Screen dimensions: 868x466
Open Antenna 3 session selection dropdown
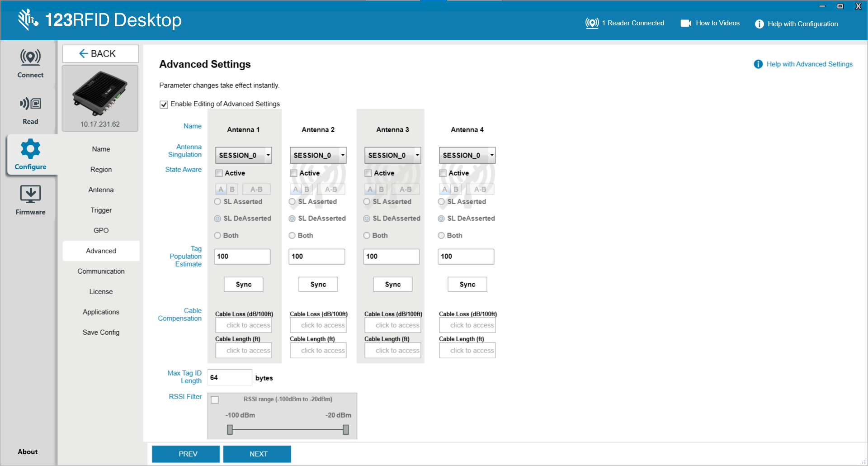[392, 155]
